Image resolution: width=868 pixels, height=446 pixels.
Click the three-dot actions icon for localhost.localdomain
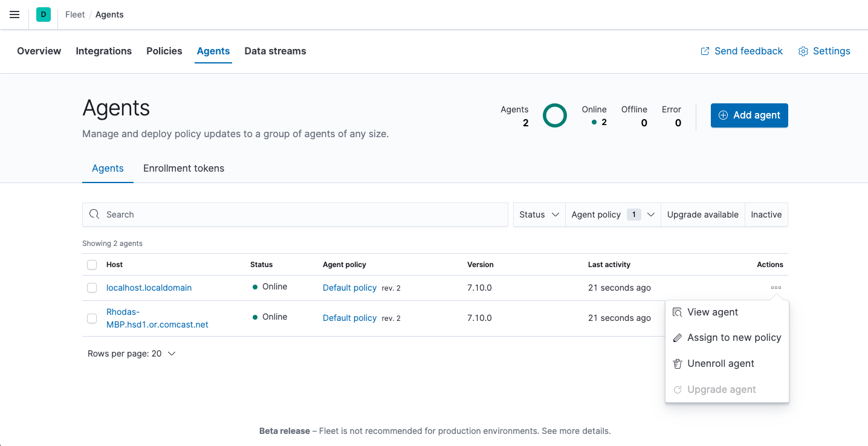[x=776, y=288]
